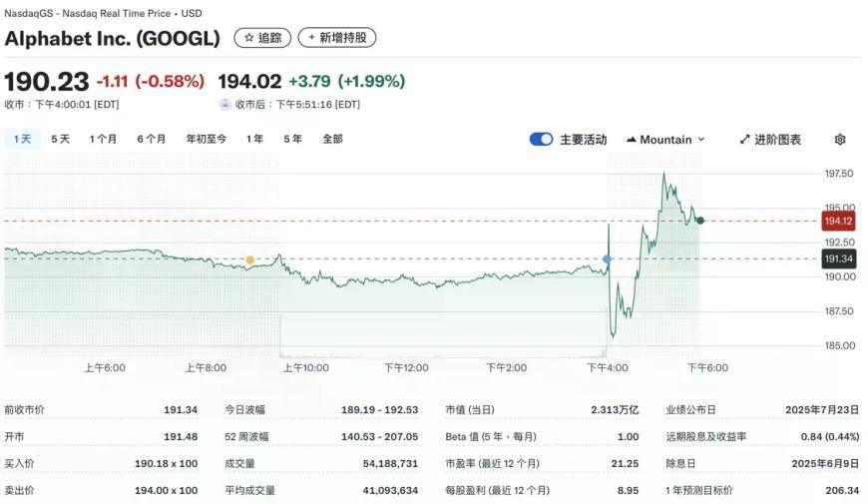Show the 全部 time range
The width and height of the screenshot is (868, 504).
[332, 139]
